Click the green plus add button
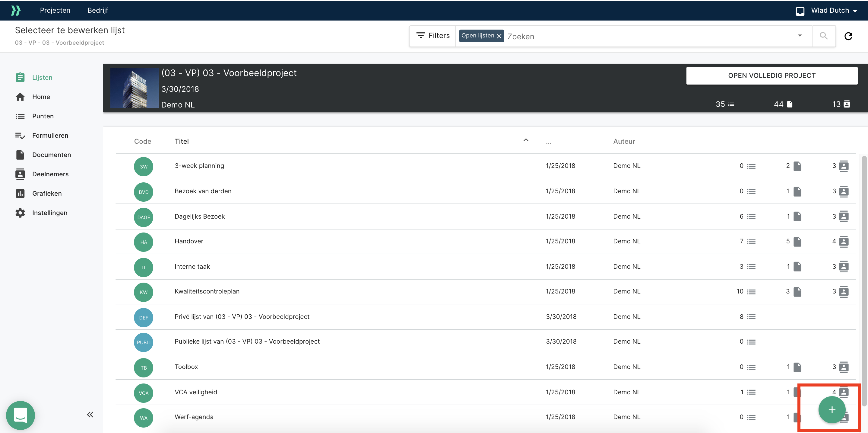The width and height of the screenshot is (868, 433). pyautogui.click(x=831, y=410)
